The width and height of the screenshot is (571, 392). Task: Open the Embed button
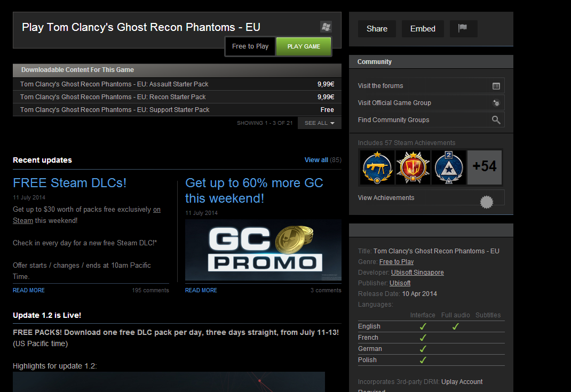click(423, 29)
